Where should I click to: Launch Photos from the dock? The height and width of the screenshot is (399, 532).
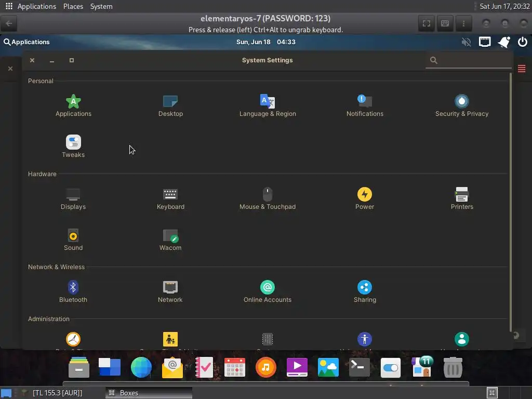328,367
